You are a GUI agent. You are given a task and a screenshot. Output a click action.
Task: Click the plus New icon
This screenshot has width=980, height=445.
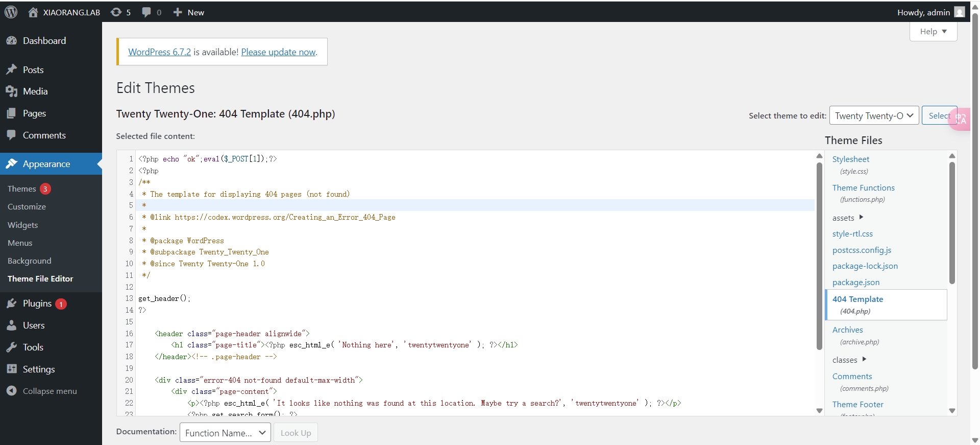[x=178, y=12]
